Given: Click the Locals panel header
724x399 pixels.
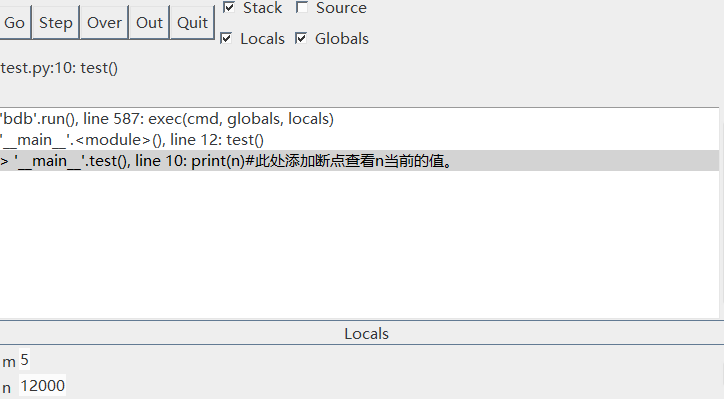Looking at the screenshot, I should (x=366, y=333).
